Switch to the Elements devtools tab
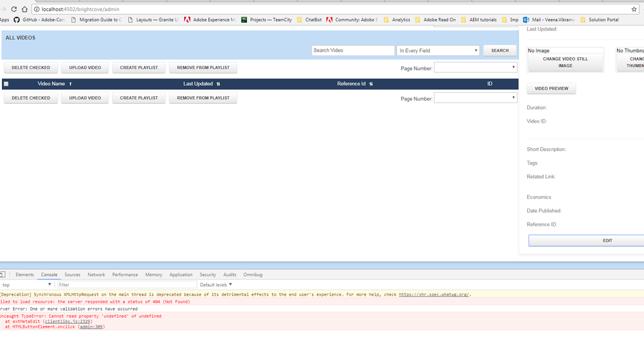The image size is (644, 340). point(24,275)
